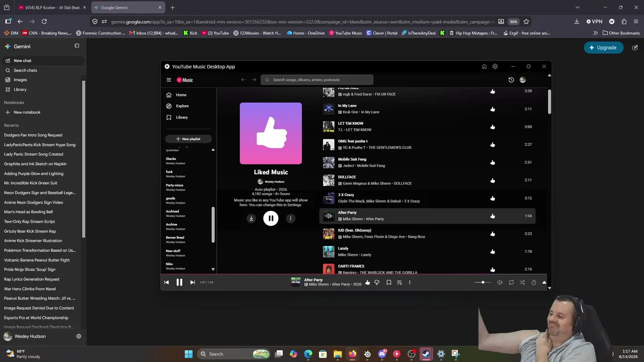Pause the song in the player bar
The height and width of the screenshot is (362, 644).
point(179,283)
